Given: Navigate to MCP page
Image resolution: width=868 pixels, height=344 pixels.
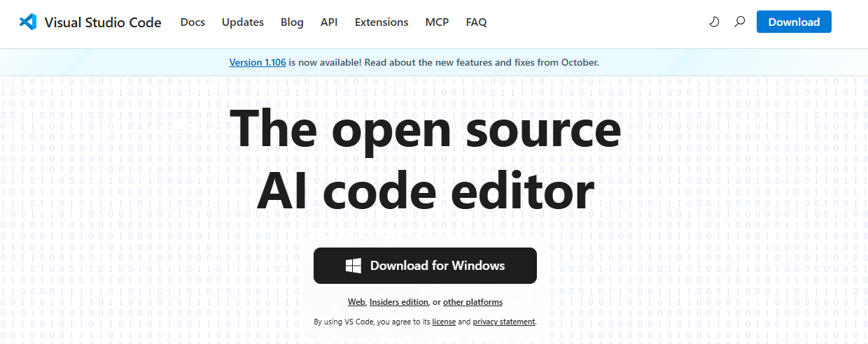Looking at the screenshot, I should (437, 22).
